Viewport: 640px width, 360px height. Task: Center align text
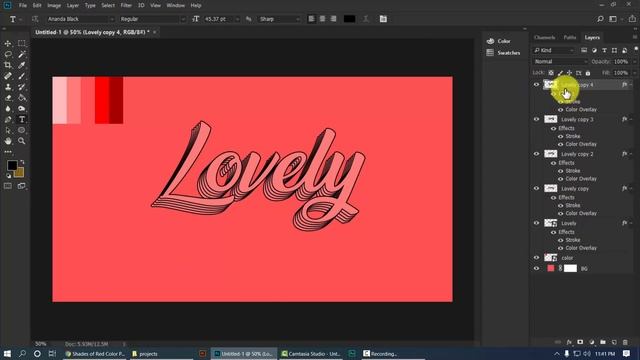(x=322, y=19)
